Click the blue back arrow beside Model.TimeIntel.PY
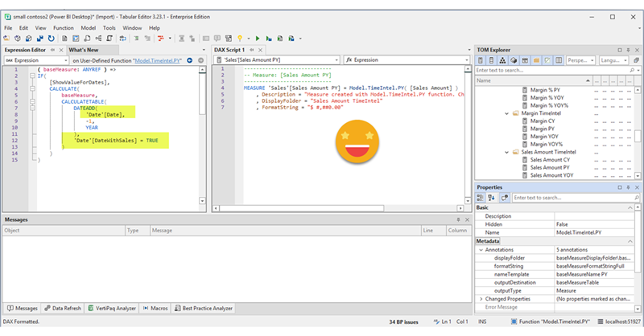Viewport: 644px width, 336px height. (x=188, y=60)
